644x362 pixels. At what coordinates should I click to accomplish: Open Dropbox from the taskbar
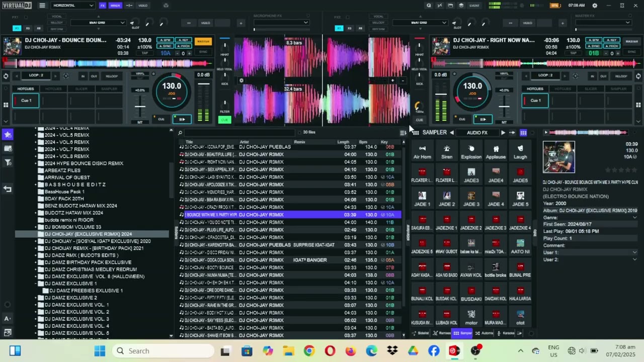[x=392, y=351]
